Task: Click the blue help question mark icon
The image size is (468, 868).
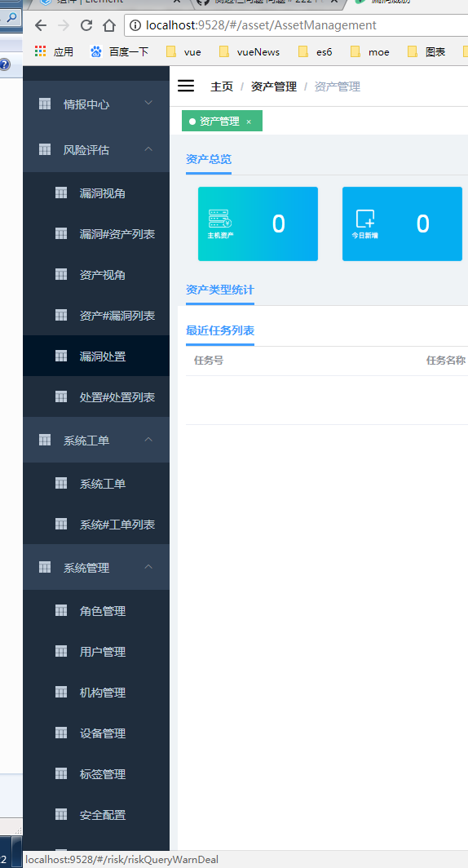Action: click(4, 64)
